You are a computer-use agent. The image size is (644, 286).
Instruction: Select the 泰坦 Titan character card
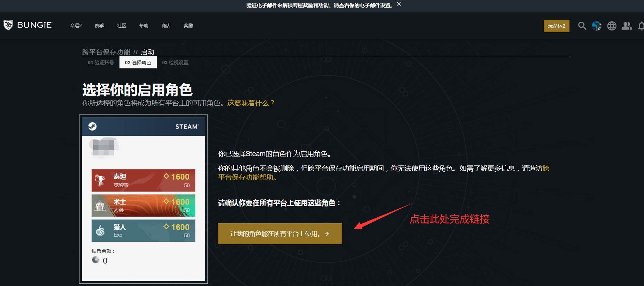[x=143, y=180]
